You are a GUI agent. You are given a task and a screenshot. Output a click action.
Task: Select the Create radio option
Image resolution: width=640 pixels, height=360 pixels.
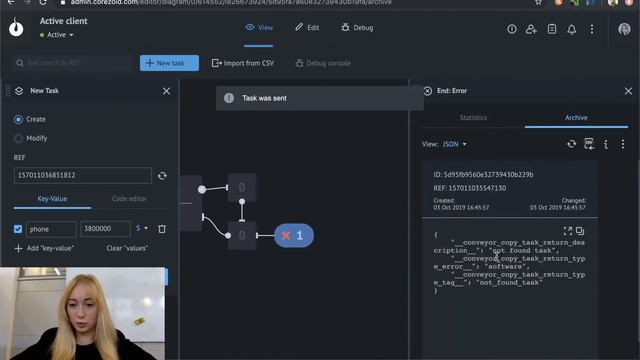pyautogui.click(x=18, y=119)
